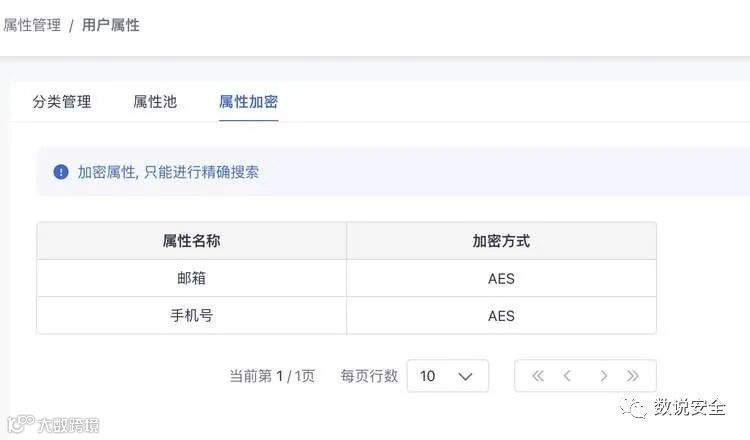The width and height of the screenshot is (750, 440).
Task: Click the 加密方式 column header
Action: pyautogui.click(x=501, y=241)
